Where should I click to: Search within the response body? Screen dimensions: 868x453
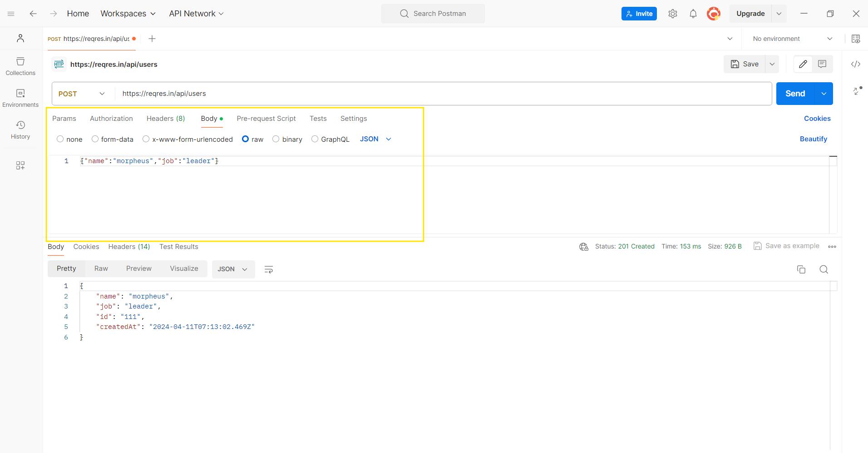824,269
